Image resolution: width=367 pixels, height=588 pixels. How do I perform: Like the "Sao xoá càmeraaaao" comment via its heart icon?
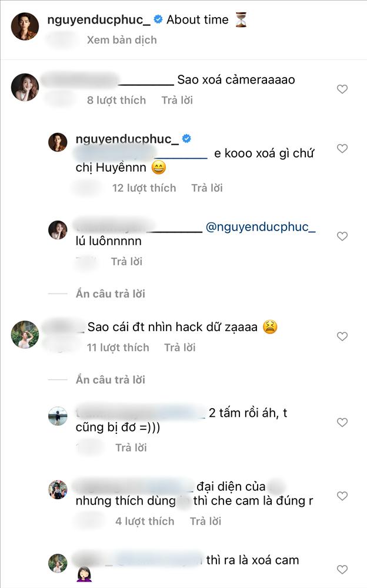click(342, 88)
